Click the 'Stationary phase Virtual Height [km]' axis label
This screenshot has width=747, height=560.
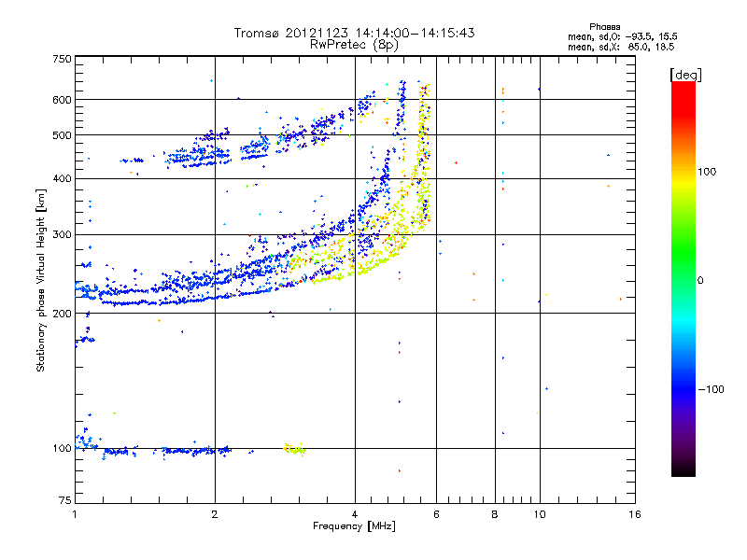pyautogui.click(x=41, y=280)
